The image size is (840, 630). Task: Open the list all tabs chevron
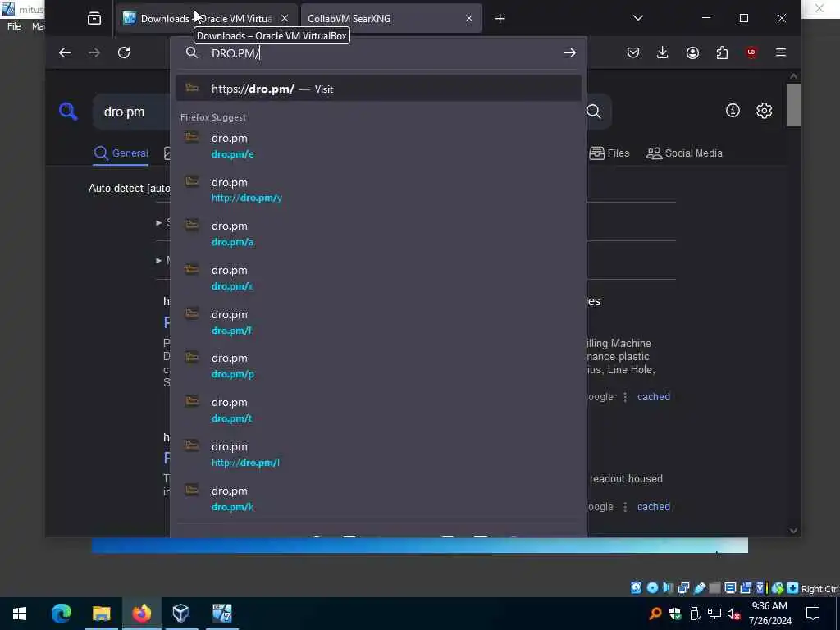638,18
